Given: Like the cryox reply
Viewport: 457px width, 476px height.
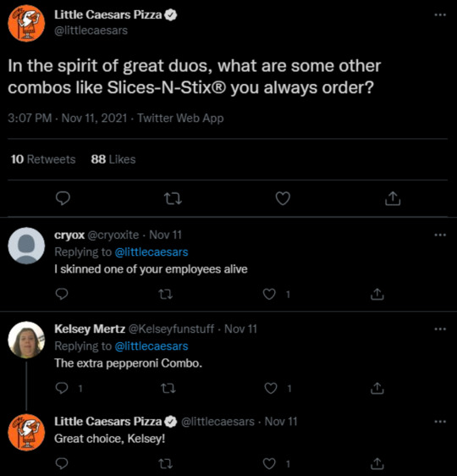Looking at the screenshot, I should click(269, 294).
